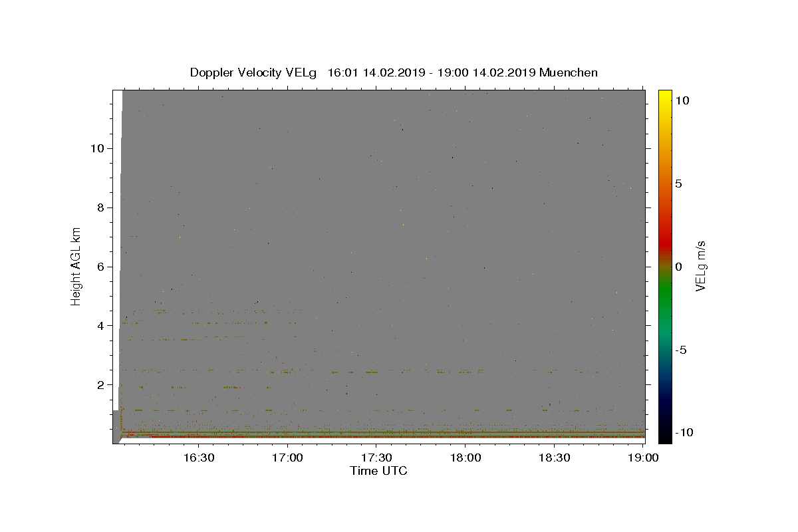Click the '17:30' time tick label
The width and height of the screenshot is (798, 532).
click(376, 458)
